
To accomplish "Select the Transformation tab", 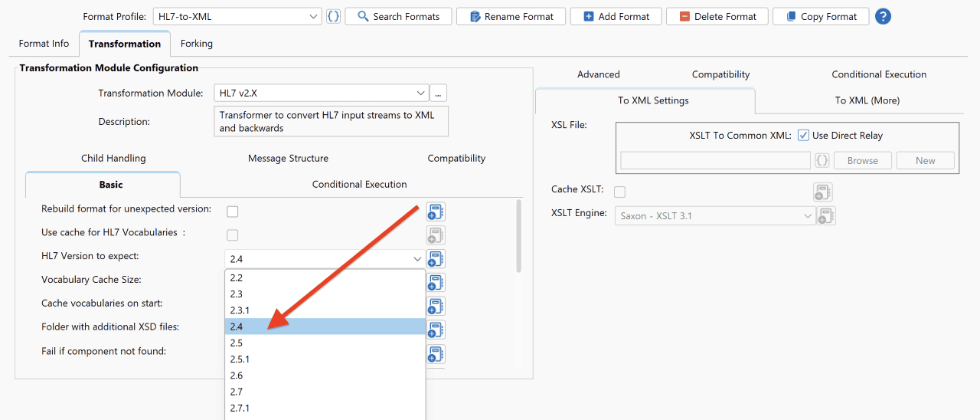I will (x=125, y=44).
